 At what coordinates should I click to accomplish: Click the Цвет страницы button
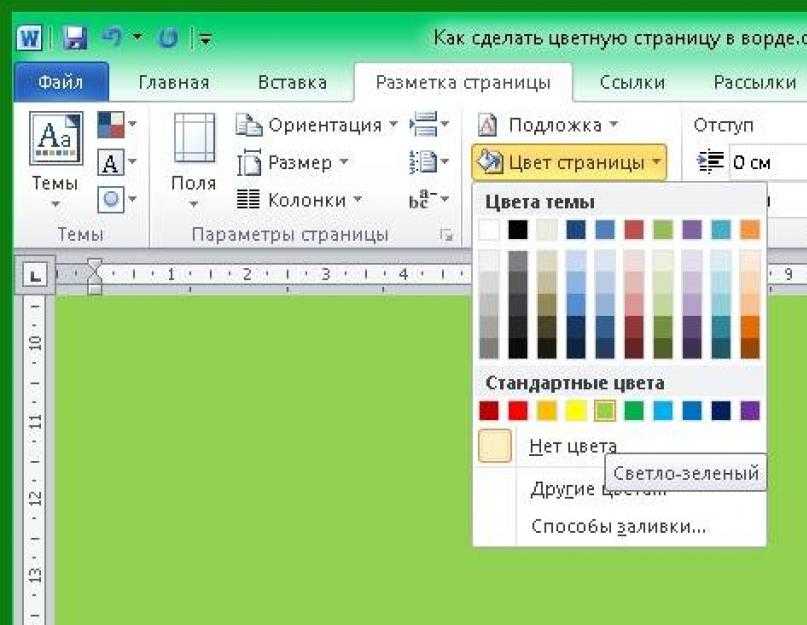point(569,163)
